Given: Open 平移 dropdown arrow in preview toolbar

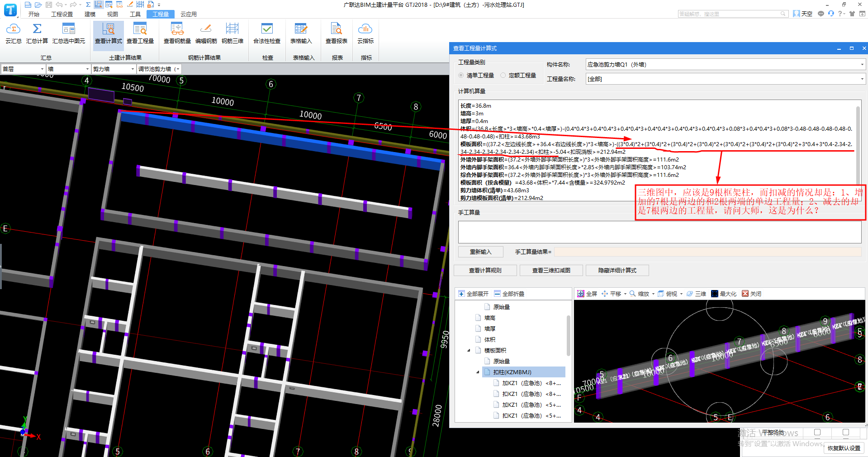Looking at the screenshot, I should click(x=626, y=294).
